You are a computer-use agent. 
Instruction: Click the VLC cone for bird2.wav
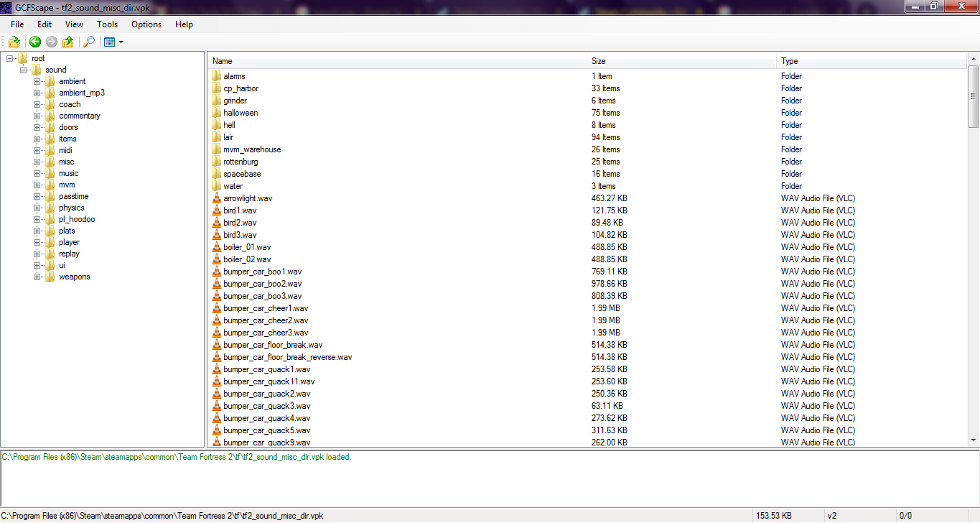pos(217,223)
